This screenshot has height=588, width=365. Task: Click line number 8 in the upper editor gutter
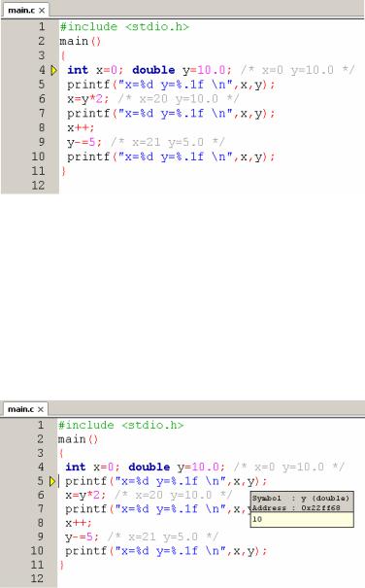[x=42, y=127]
